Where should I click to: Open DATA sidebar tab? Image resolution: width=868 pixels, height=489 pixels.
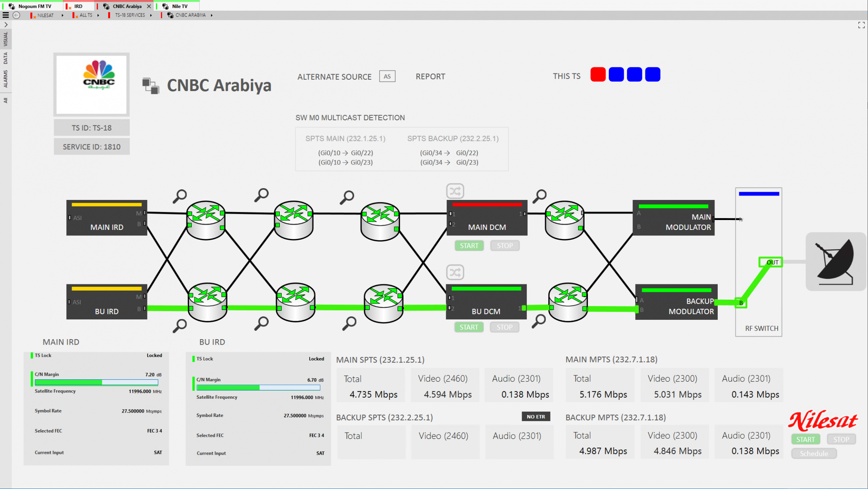click(6, 58)
